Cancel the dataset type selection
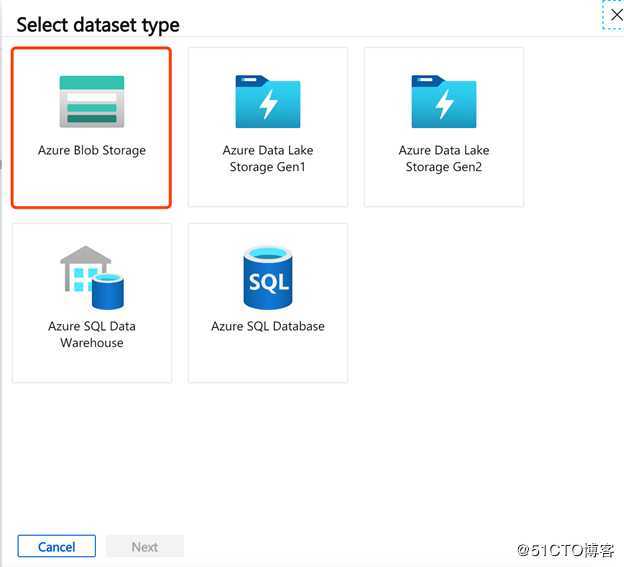This screenshot has width=624, height=567. click(x=57, y=546)
